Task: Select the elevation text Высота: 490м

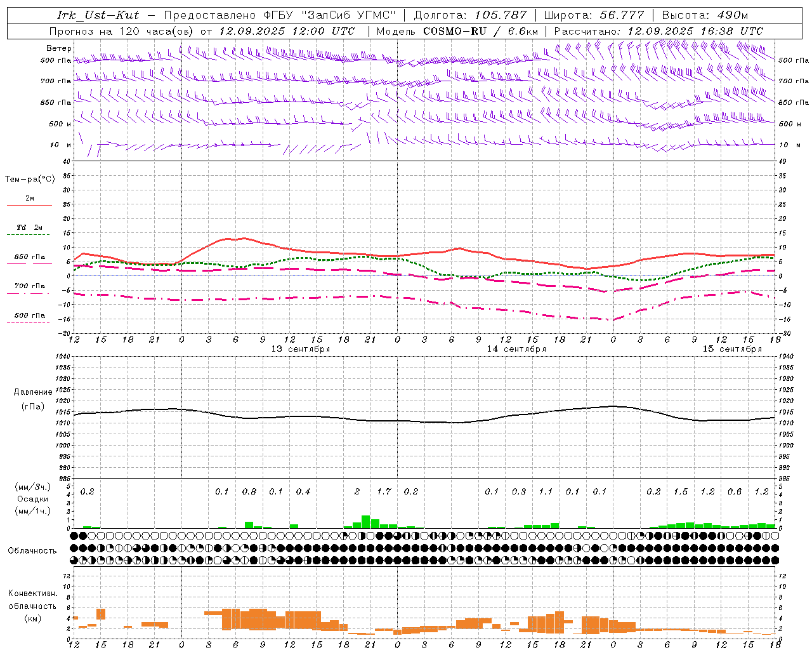Action: pyautogui.click(x=705, y=15)
